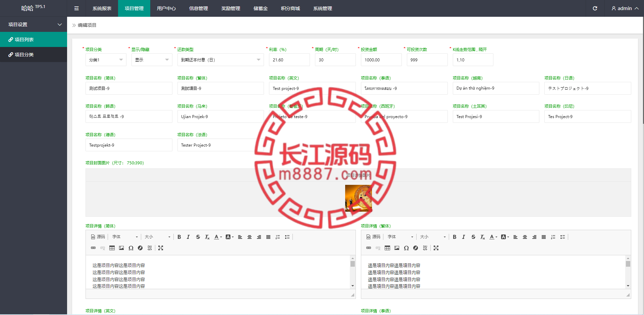Insert bulleted list in Simplified Chinese editor
Viewport: 644px width, 315px height.
click(x=287, y=237)
